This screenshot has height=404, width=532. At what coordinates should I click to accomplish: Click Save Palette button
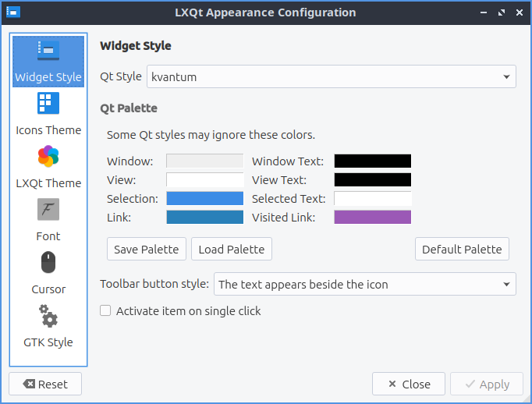pyautogui.click(x=147, y=250)
